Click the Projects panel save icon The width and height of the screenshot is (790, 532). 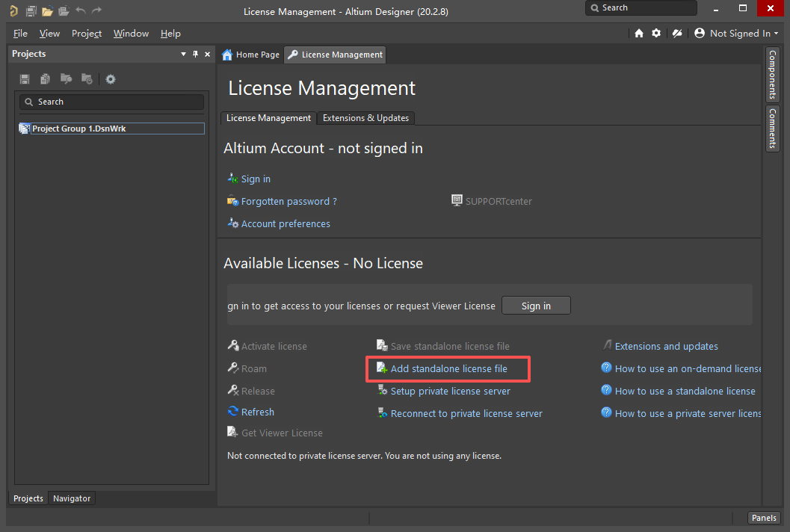click(x=25, y=79)
